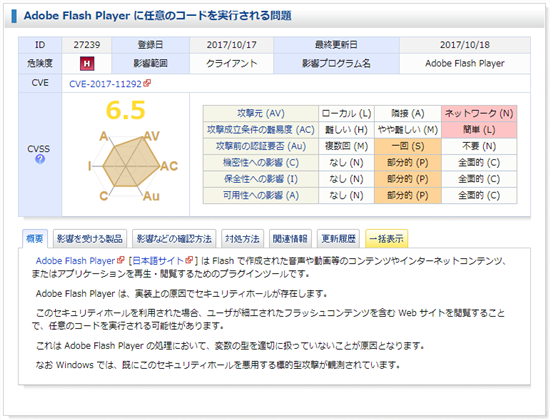Image resolution: width=550 pixels, height=420 pixels.
Task: Click the highlighted 簡単 (L) cell
Action: click(479, 130)
